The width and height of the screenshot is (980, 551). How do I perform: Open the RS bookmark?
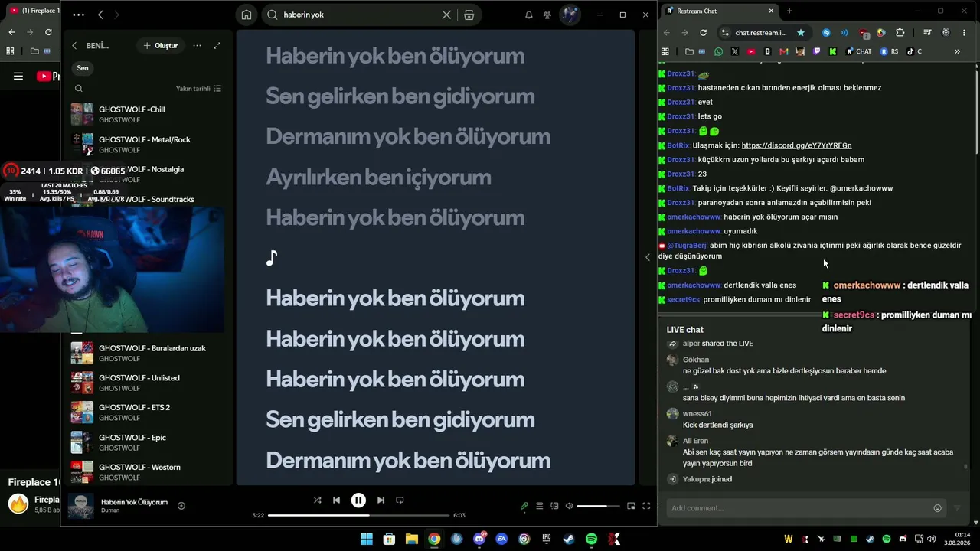890,51
